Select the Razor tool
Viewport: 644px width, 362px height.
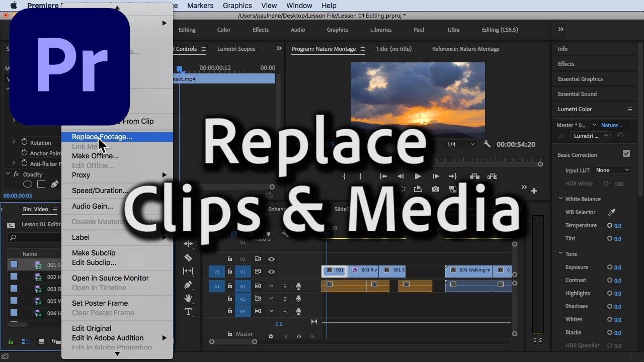(188, 257)
